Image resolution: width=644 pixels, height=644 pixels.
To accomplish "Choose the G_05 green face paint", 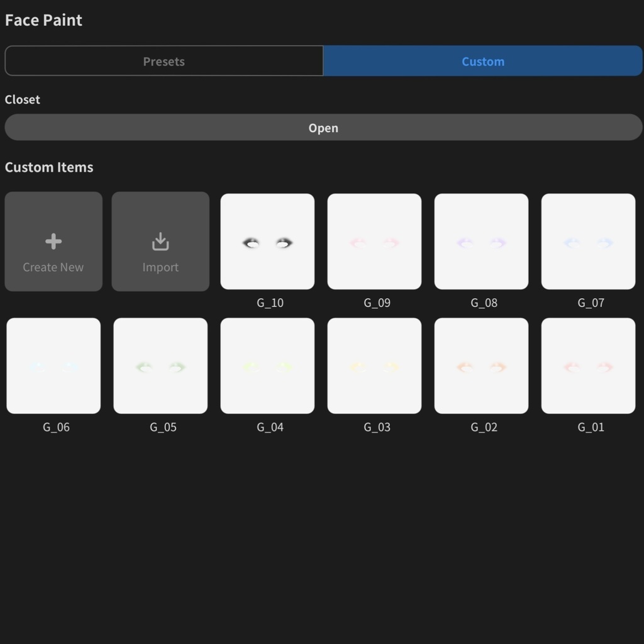I will [160, 366].
